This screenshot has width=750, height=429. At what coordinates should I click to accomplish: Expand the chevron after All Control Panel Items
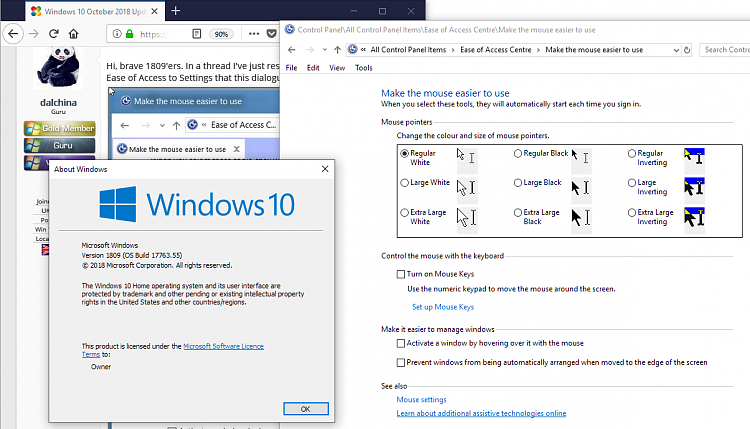tap(453, 50)
